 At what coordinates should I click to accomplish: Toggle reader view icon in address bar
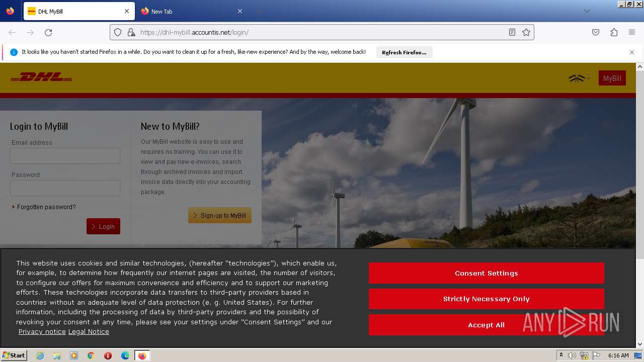coord(512,32)
